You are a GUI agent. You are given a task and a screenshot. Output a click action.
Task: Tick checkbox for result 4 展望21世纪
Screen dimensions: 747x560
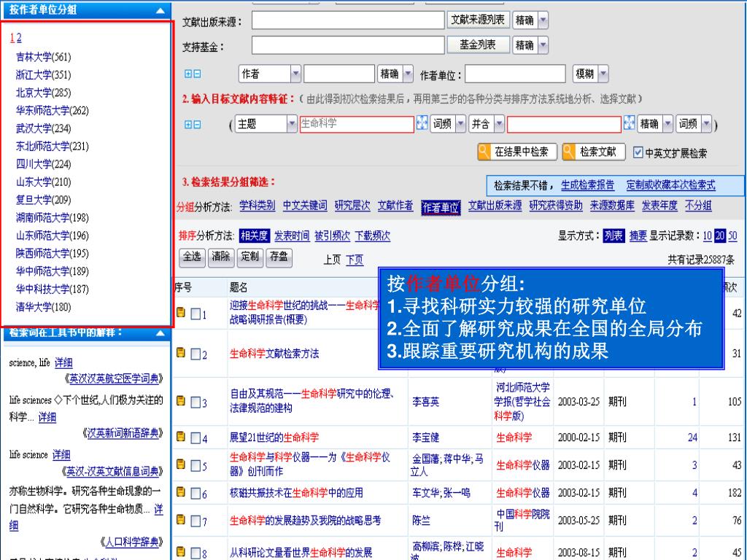pos(196,437)
